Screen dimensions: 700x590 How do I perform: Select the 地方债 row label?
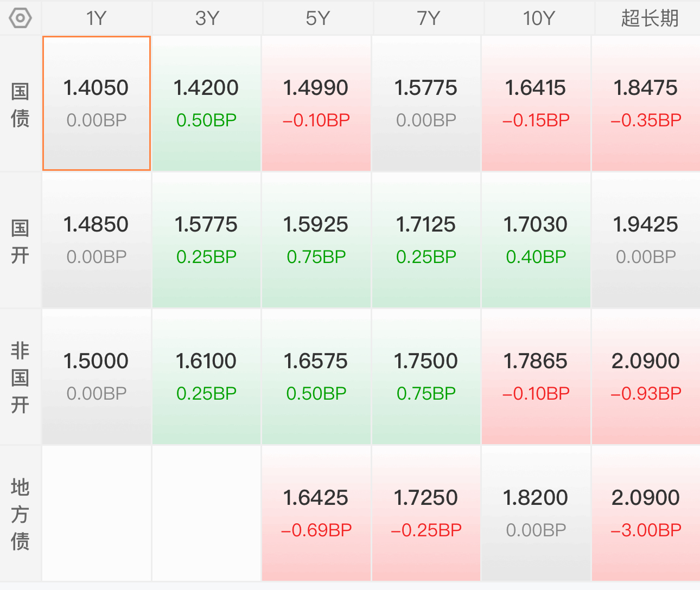pos(20,514)
